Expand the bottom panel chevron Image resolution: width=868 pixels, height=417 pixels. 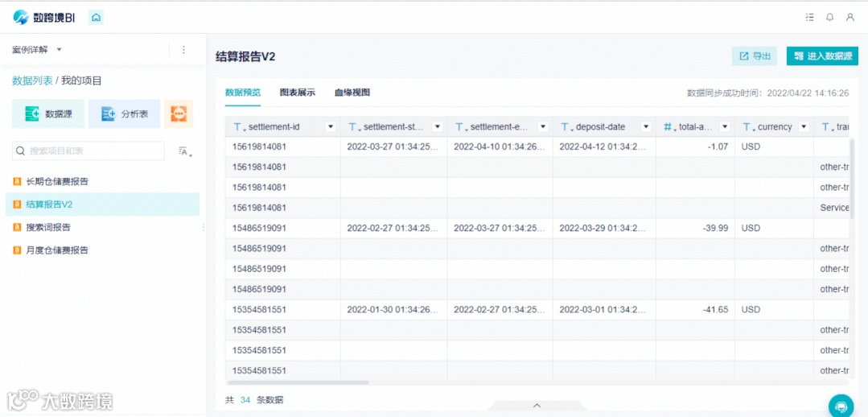pyautogui.click(x=537, y=406)
